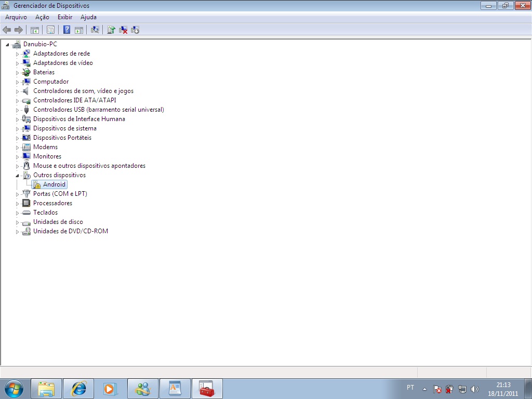Open the Properties toolbar icon
The image size is (532, 399).
click(x=50, y=30)
